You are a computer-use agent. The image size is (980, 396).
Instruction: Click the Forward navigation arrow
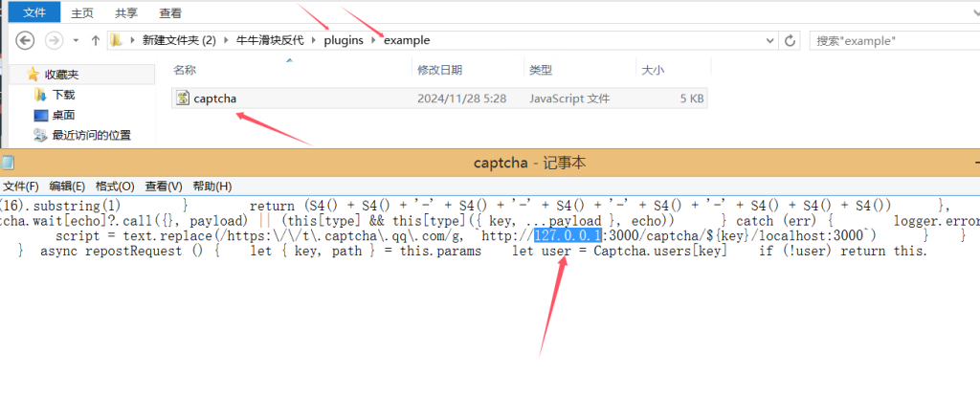click(55, 40)
